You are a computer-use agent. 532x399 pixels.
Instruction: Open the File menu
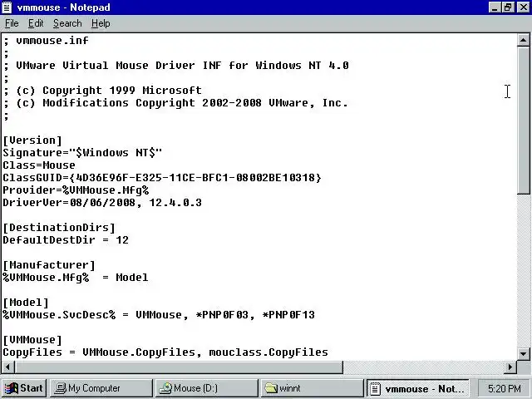pos(12,23)
